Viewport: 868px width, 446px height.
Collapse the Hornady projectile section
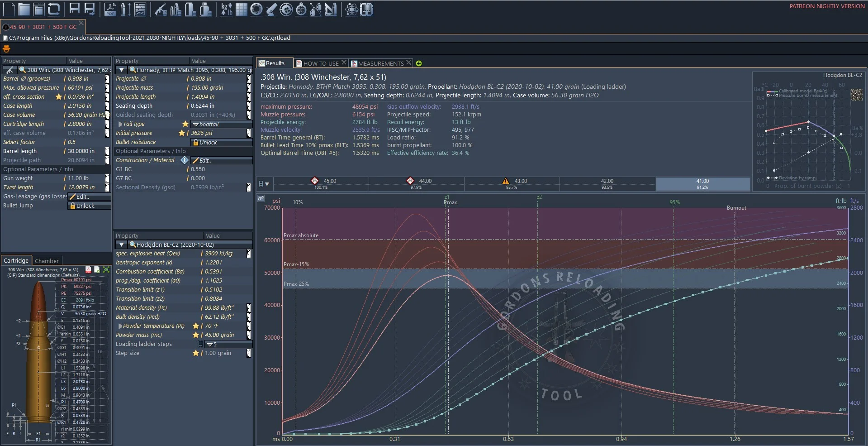tap(121, 70)
